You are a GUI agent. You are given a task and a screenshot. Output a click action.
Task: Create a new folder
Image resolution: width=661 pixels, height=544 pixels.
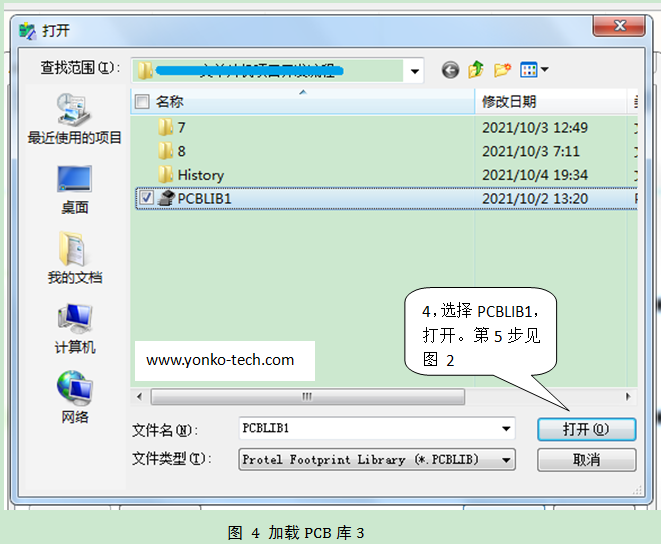502,70
